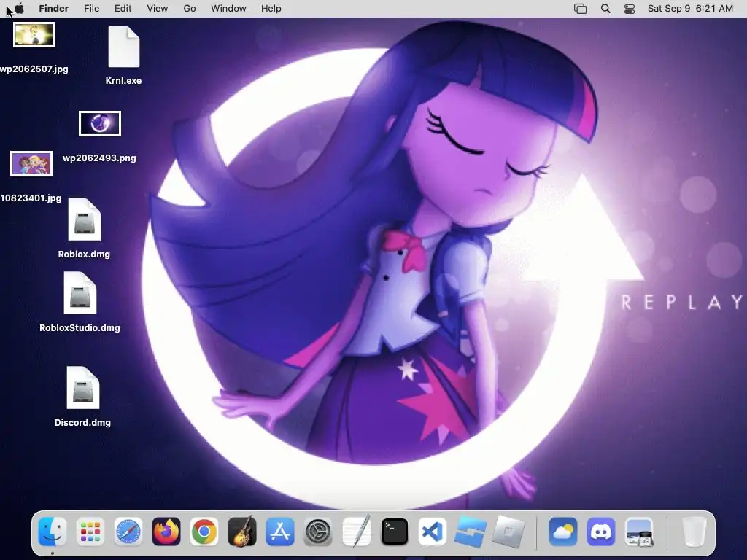
Task: Open the View menu
Action: (158, 9)
